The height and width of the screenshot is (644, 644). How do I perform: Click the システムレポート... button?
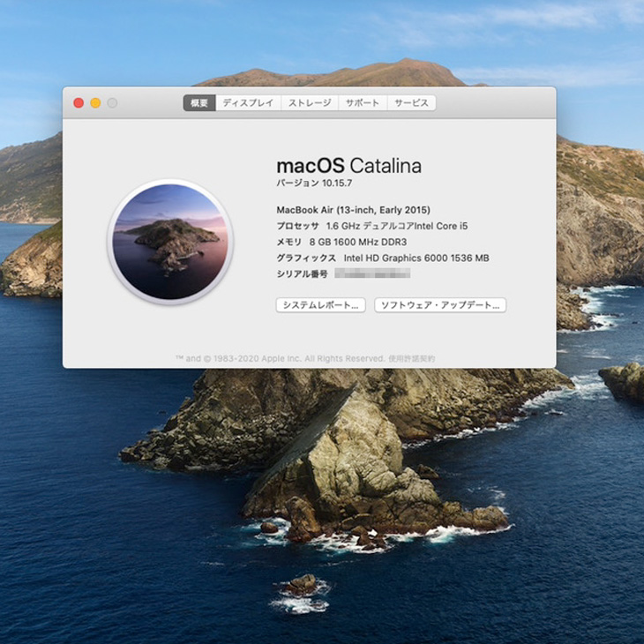point(321,305)
